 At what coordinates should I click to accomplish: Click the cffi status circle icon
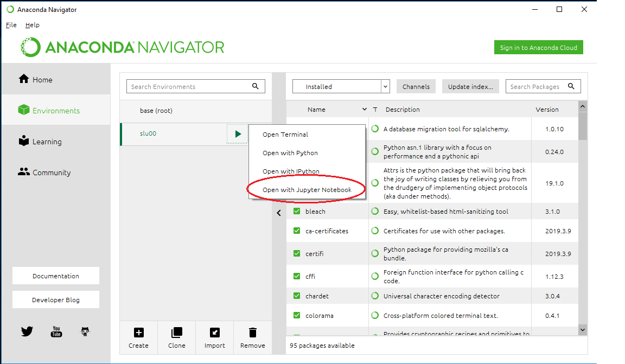(375, 276)
